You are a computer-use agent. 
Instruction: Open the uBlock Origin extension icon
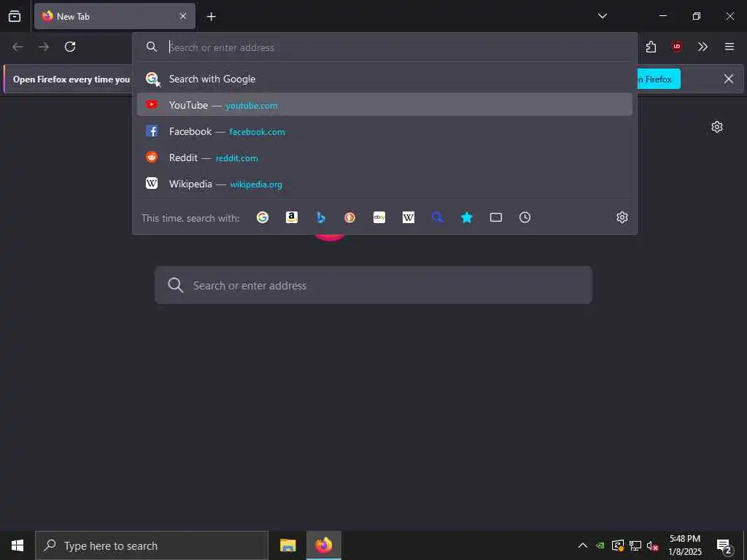click(x=676, y=47)
